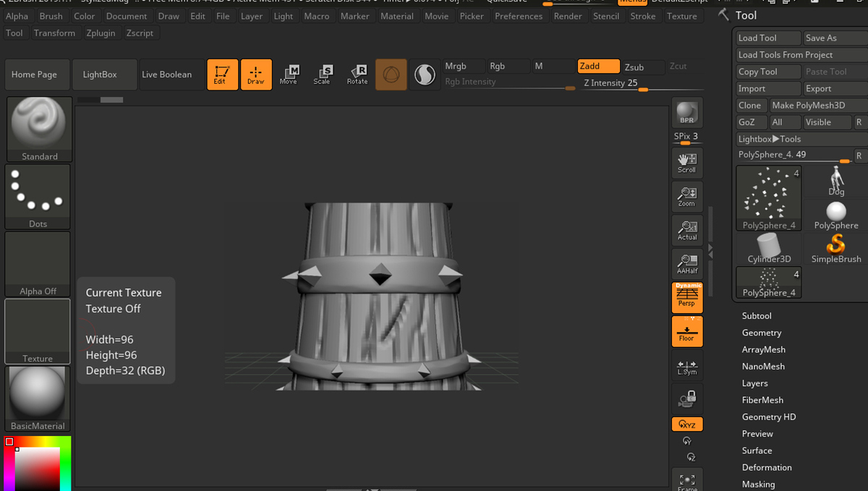Open the Texture selector slot
The width and height of the screenshot is (868, 491).
(38, 331)
